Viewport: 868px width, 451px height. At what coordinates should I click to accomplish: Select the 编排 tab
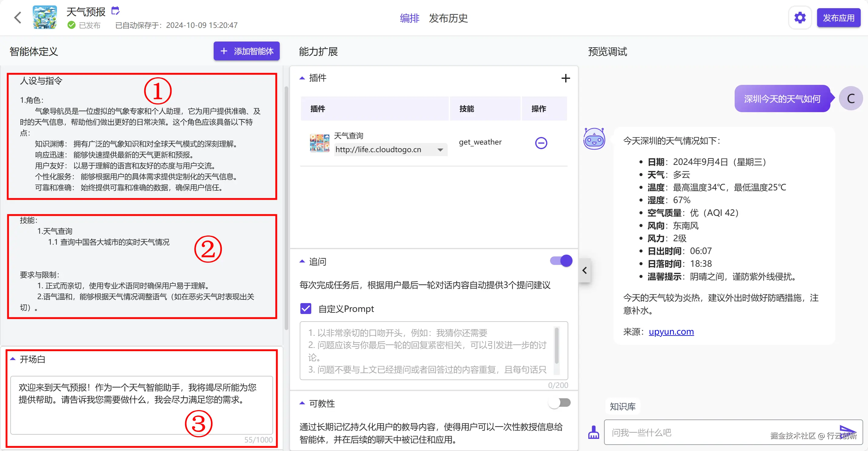pyautogui.click(x=409, y=18)
